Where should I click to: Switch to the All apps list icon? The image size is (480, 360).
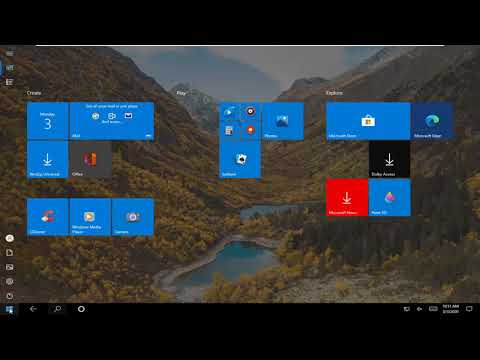coord(10,82)
